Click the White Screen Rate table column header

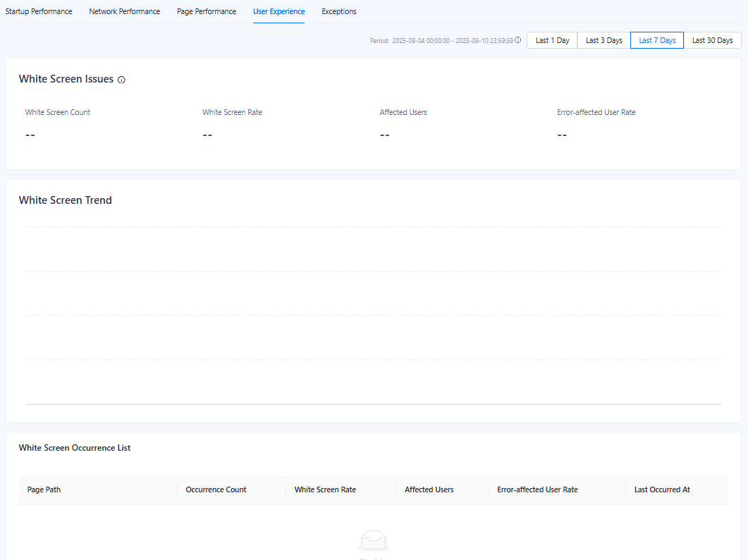point(325,489)
